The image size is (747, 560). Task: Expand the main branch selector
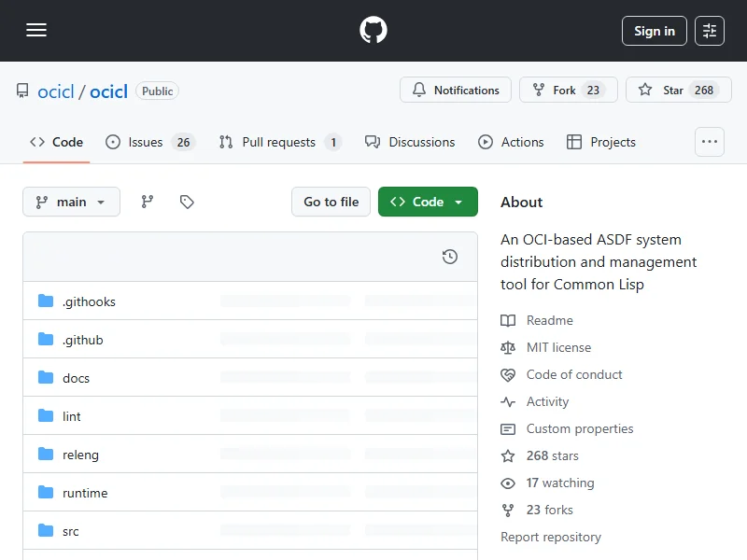click(x=71, y=202)
